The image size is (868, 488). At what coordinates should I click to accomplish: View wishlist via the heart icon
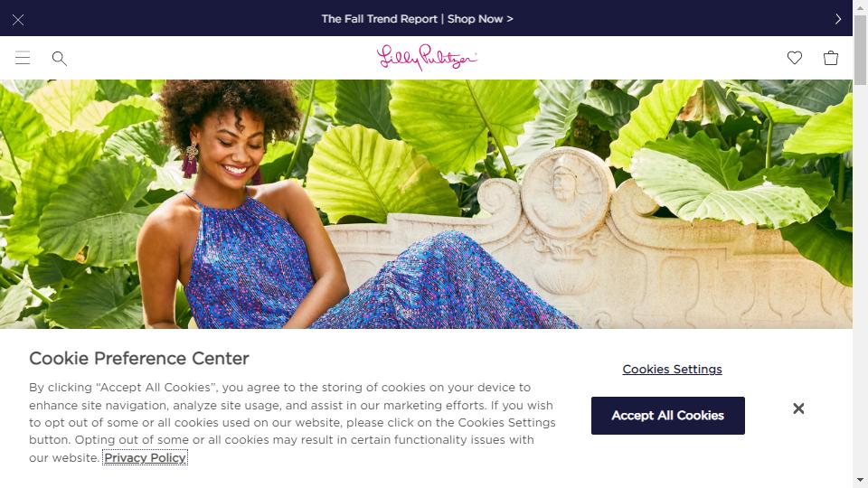point(795,58)
